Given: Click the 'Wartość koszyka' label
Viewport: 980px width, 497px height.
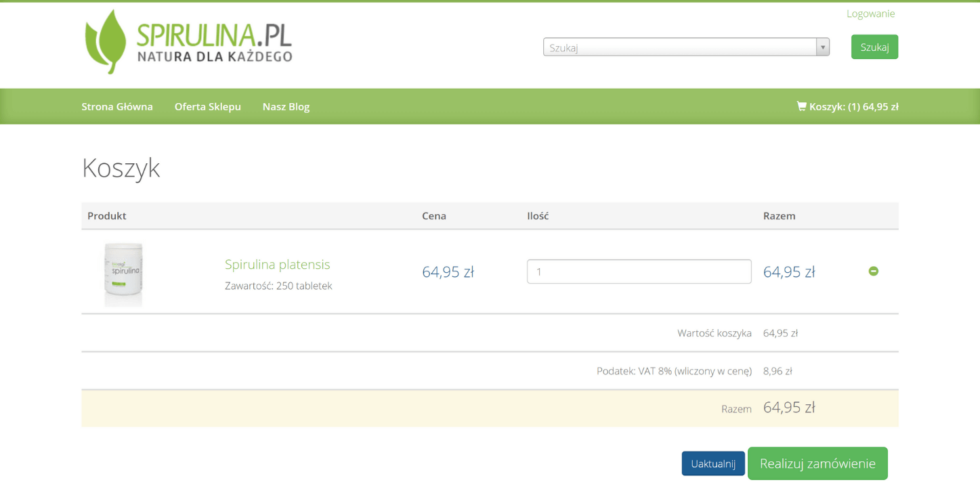Looking at the screenshot, I should pyautogui.click(x=715, y=333).
